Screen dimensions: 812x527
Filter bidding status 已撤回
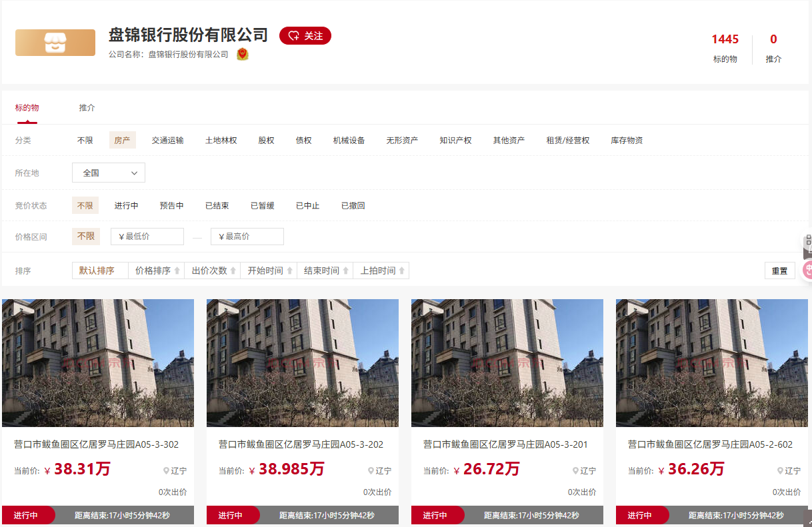pyautogui.click(x=353, y=206)
